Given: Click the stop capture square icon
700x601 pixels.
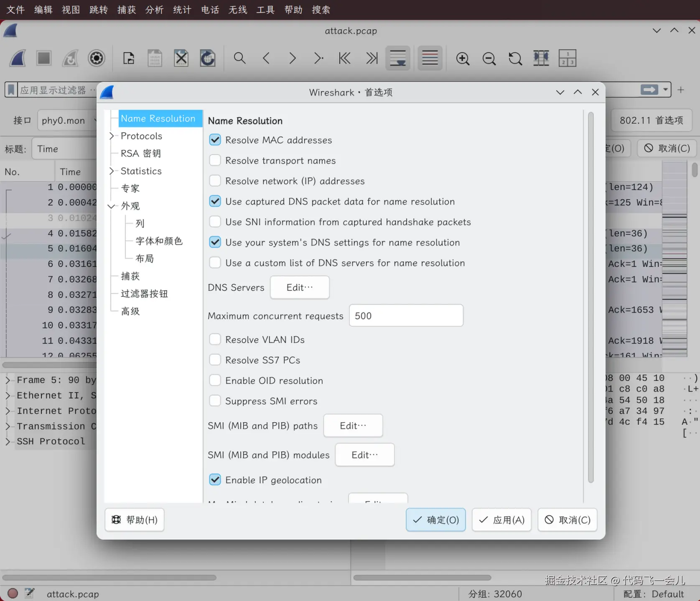Looking at the screenshot, I should 44,58.
